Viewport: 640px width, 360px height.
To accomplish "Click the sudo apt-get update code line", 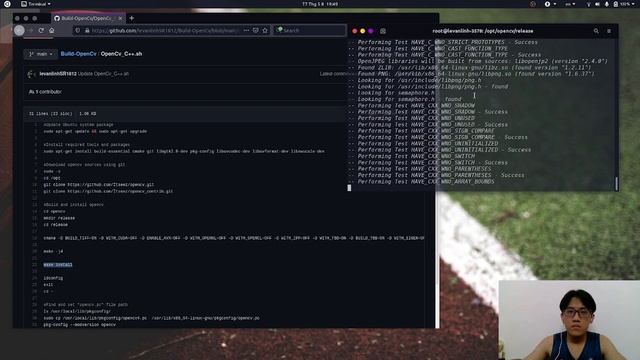I will (x=95, y=131).
